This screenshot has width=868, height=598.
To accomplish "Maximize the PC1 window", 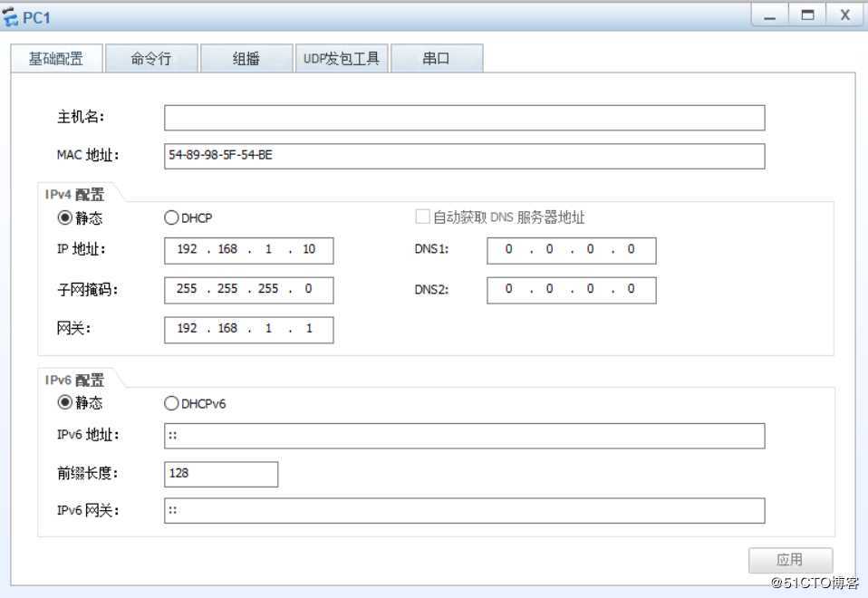I will coord(807,14).
